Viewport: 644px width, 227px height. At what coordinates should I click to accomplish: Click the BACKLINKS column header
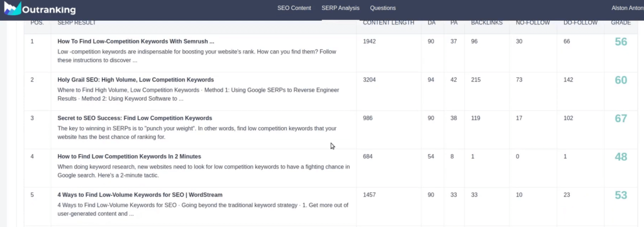[x=487, y=23]
